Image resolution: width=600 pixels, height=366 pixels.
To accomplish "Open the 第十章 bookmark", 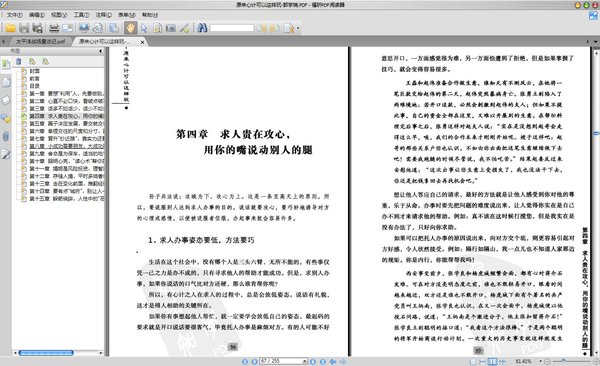I will [x=66, y=161].
